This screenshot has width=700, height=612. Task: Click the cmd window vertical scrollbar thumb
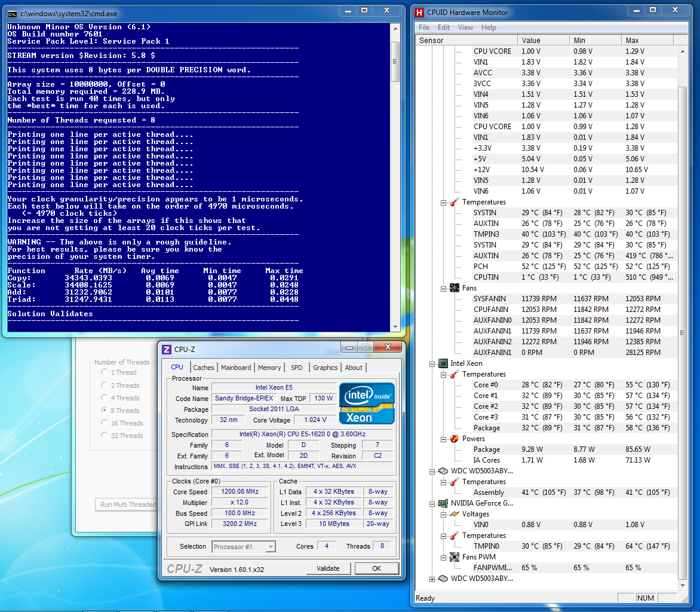(x=395, y=62)
